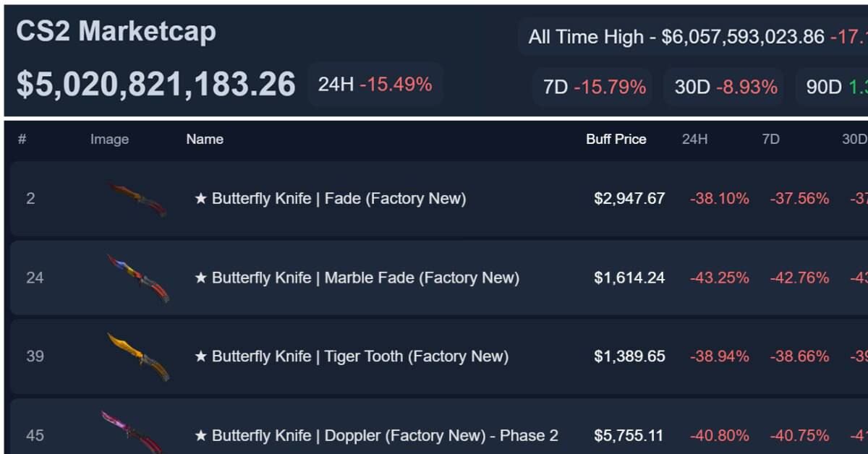Select the 24H marketcap change badge
Viewport: 868px width, 454px height.
[x=375, y=85]
